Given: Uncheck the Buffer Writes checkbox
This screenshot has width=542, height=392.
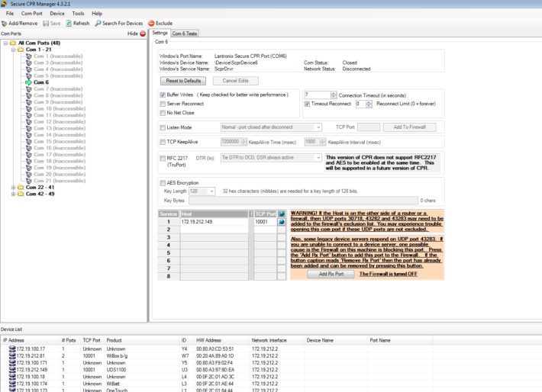Looking at the screenshot, I should click(163, 95).
